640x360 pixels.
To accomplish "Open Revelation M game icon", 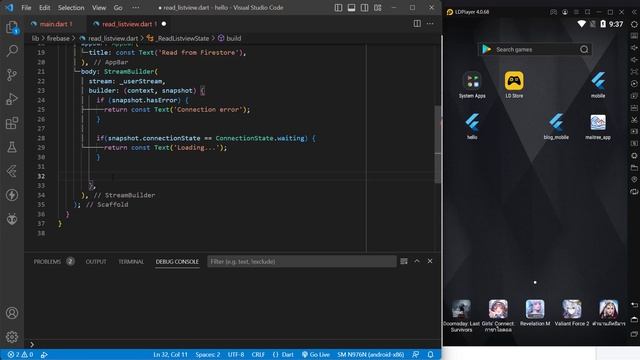I will (x=535, y=313).
